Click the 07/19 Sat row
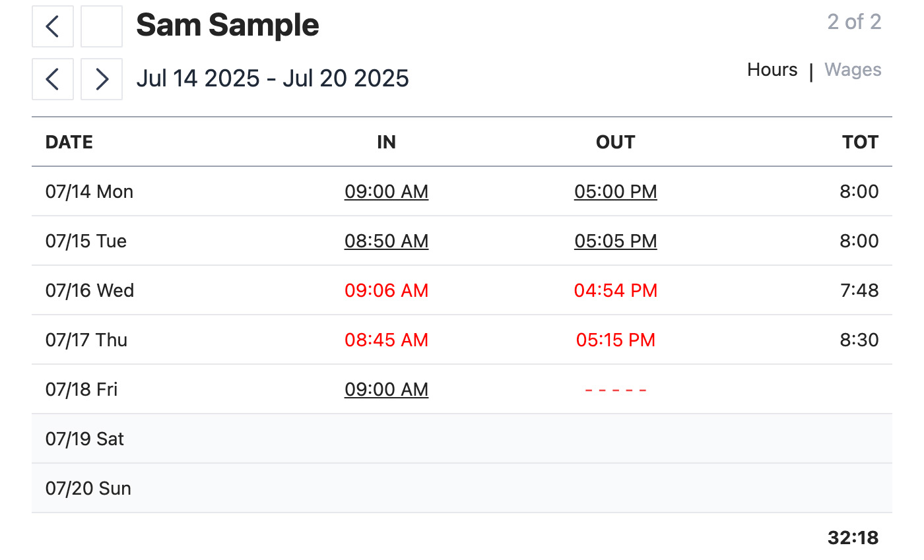 click(x=462, y=439)
